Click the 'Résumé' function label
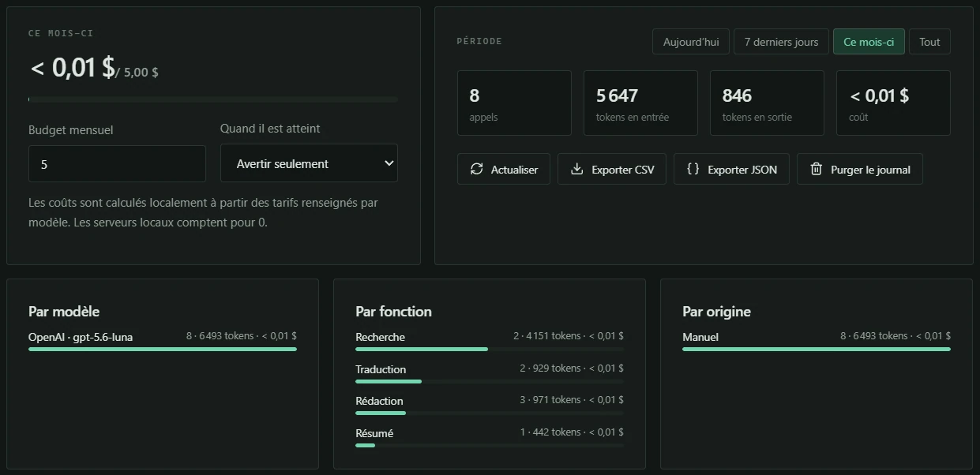This screenshot has height=475, width=980. click(x=374, y=433)
